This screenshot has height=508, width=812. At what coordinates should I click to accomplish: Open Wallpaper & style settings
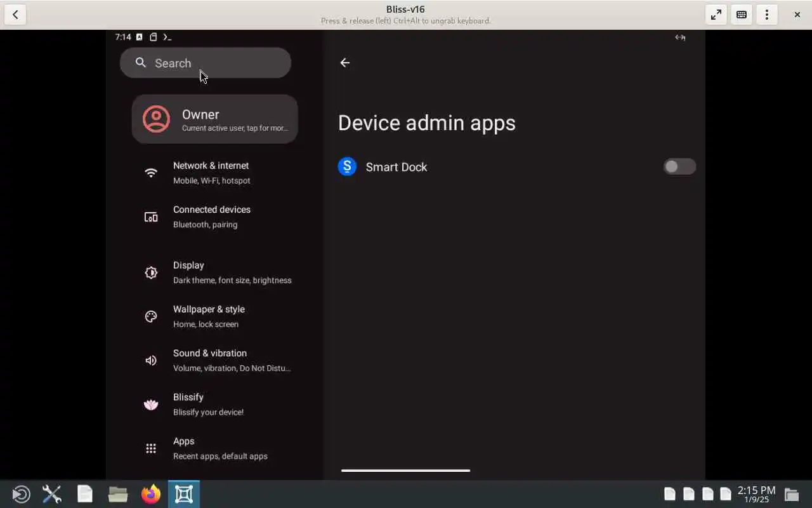(x=214, y=316)
